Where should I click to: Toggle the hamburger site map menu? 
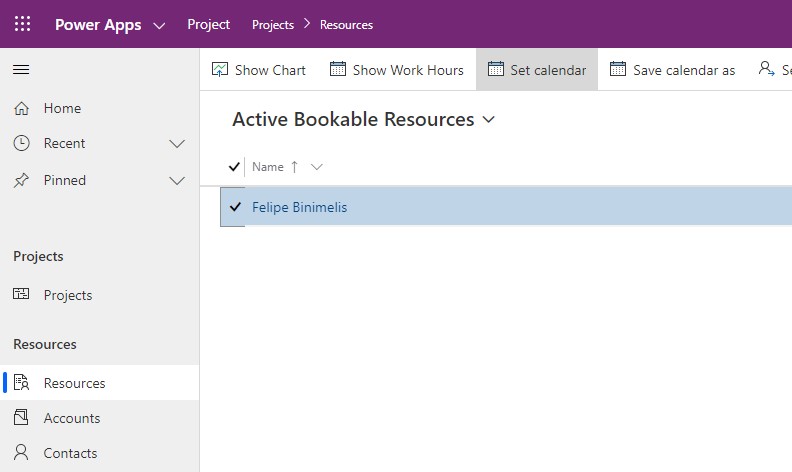coord(21,70)
